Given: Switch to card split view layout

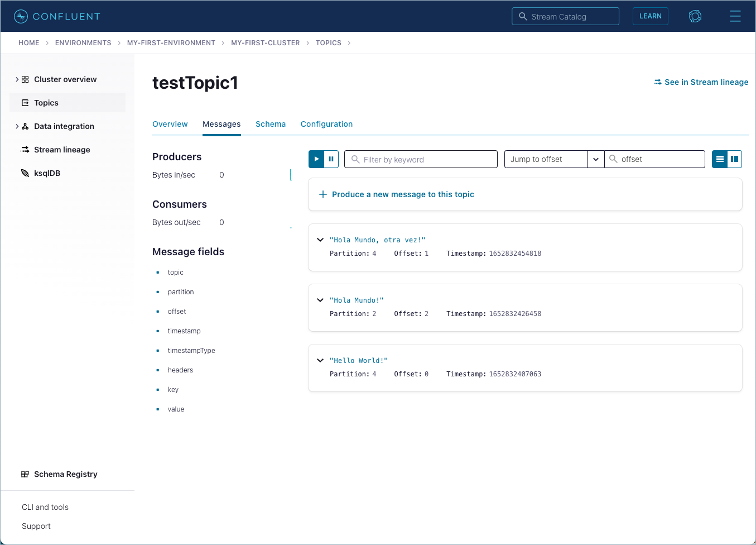Looking at the screenshot, I should 735,159.
